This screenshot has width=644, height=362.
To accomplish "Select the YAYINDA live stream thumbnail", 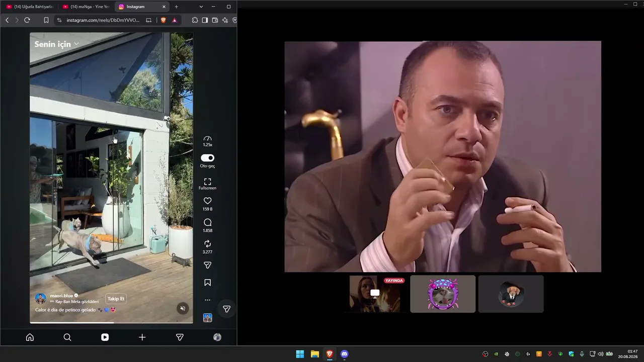I will tap(375, 294).
